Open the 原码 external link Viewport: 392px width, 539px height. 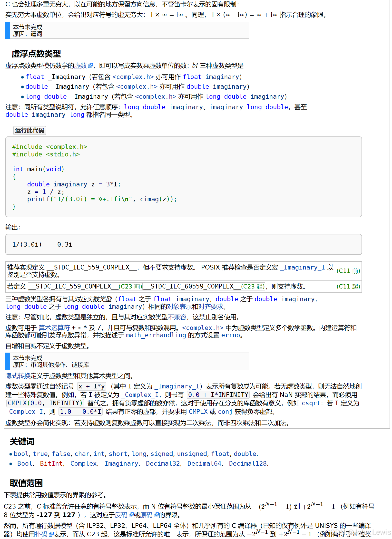146,515
